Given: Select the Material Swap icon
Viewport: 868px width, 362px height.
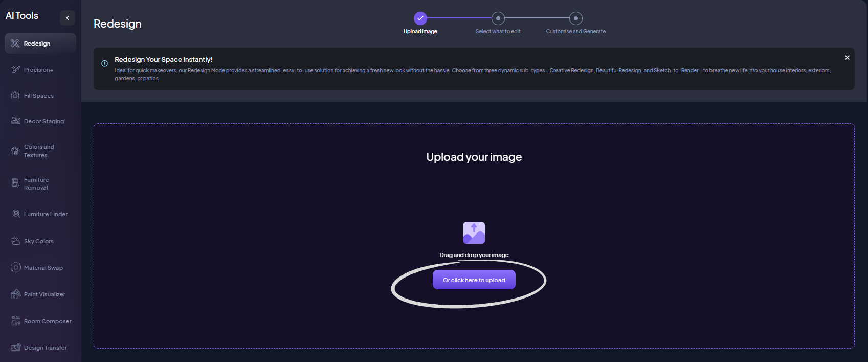Looking at the screenshot, I should click(15, 268).
